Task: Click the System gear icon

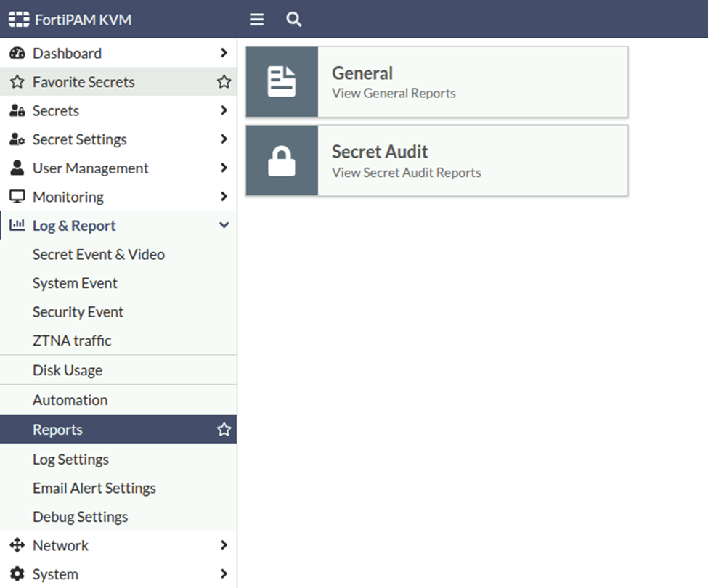Action: pos(17,574)
